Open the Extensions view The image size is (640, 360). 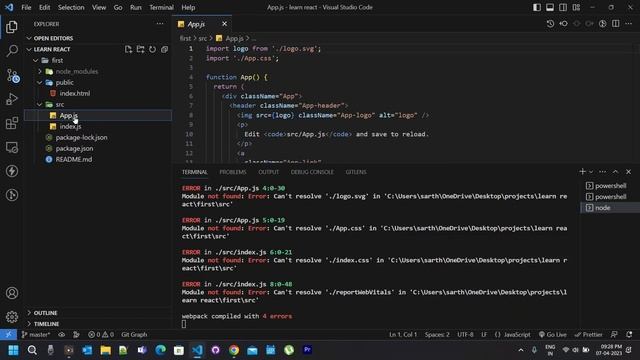[x=12, y=123]
